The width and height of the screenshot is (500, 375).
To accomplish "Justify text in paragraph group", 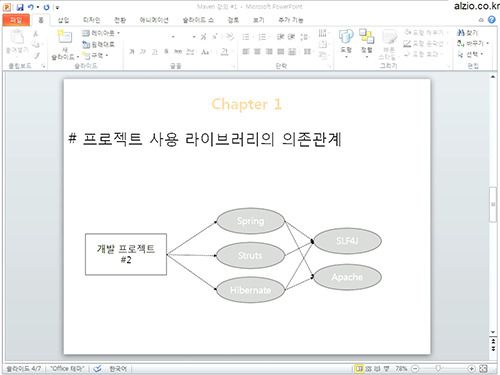I will (x=281, y=52).
